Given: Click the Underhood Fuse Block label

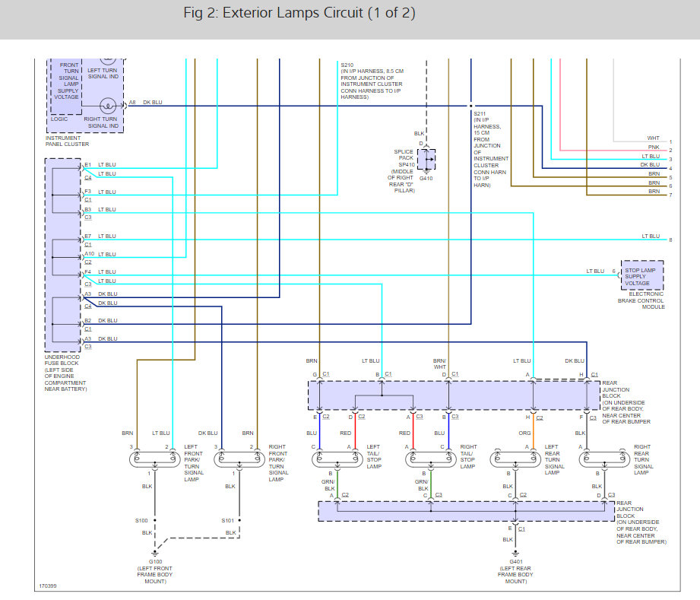Looking at the screenshot, I should point(65,373).
